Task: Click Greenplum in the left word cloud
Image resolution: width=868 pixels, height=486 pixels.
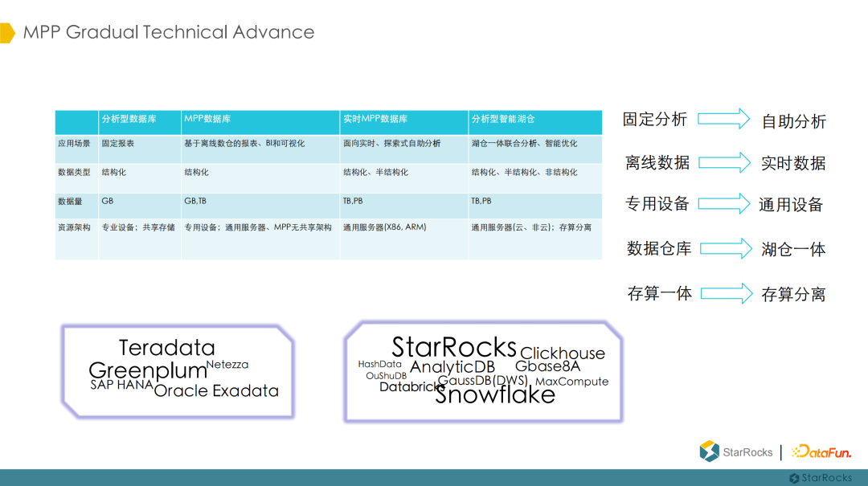Action: (148, 370)
